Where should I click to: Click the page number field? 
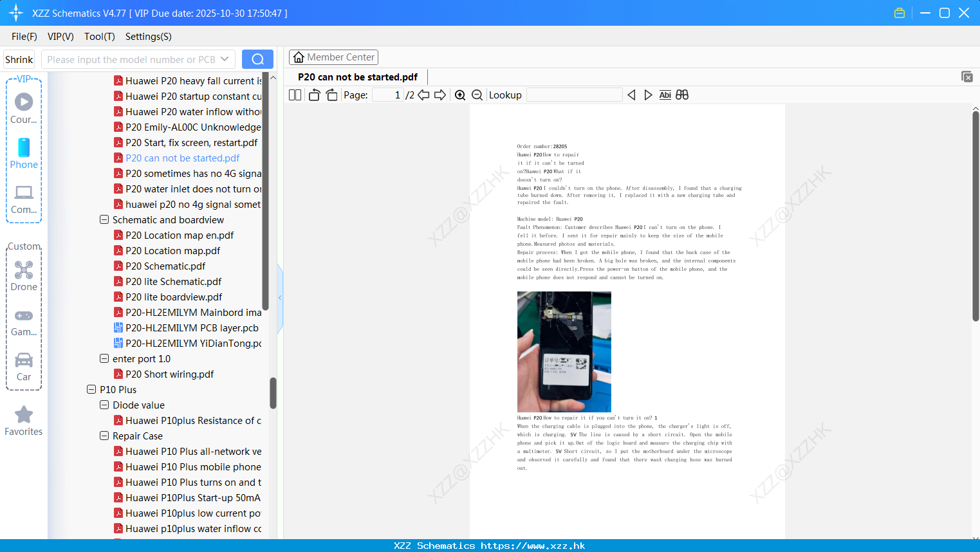388,95
